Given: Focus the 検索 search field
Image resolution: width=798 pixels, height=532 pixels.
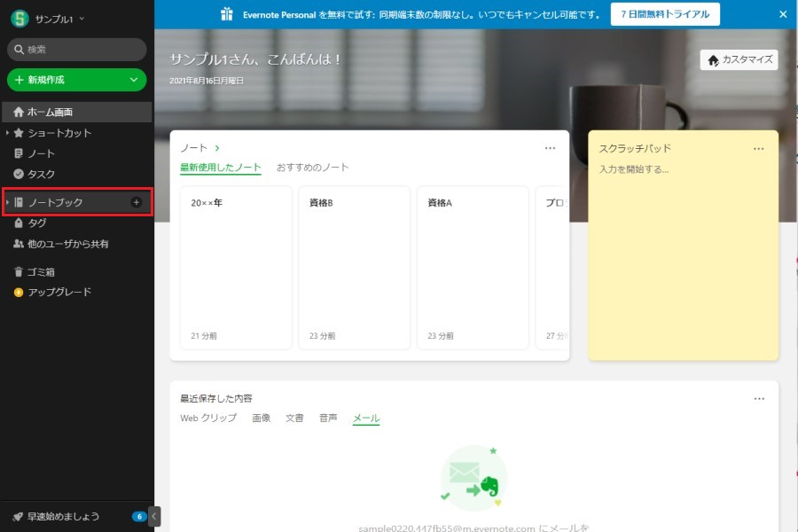Looking at the screenshot, I should coord(77,50).
